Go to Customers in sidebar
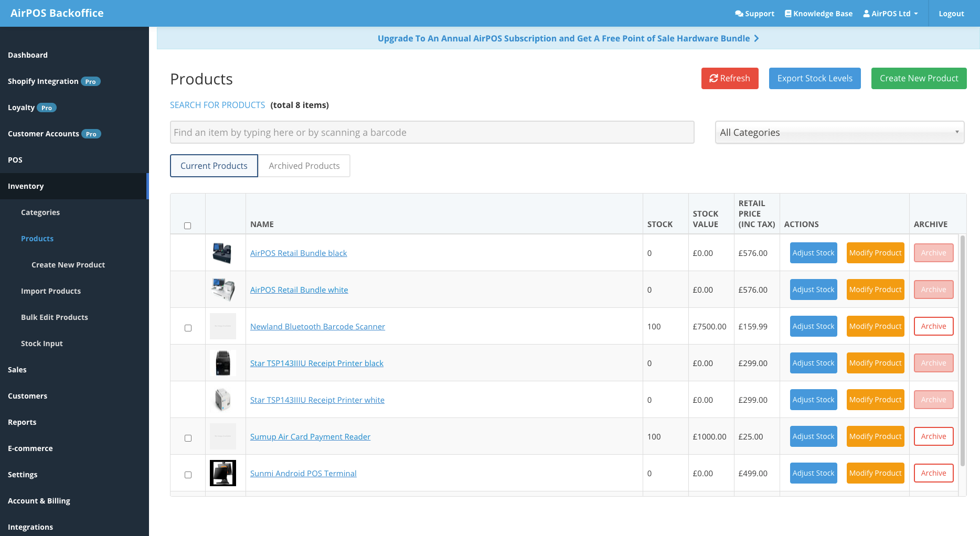 point(27,396)
